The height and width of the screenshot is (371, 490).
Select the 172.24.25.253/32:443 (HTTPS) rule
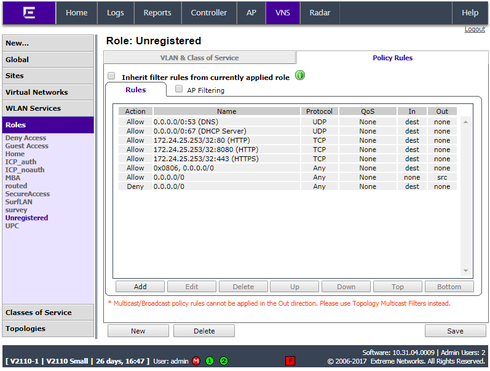pyautogui.click(x=288, y=159)
